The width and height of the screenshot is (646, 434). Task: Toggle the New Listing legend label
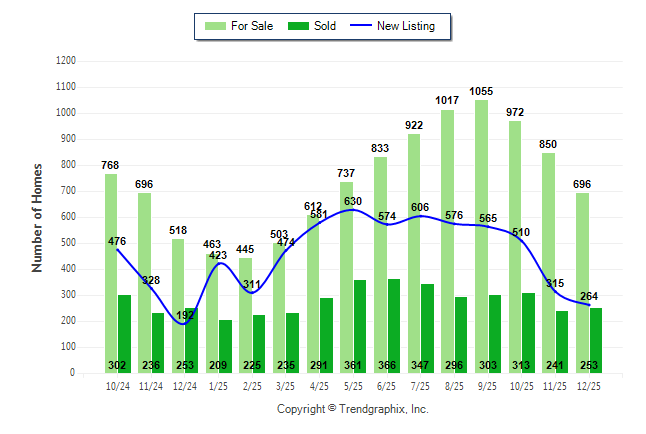(406, 26)
